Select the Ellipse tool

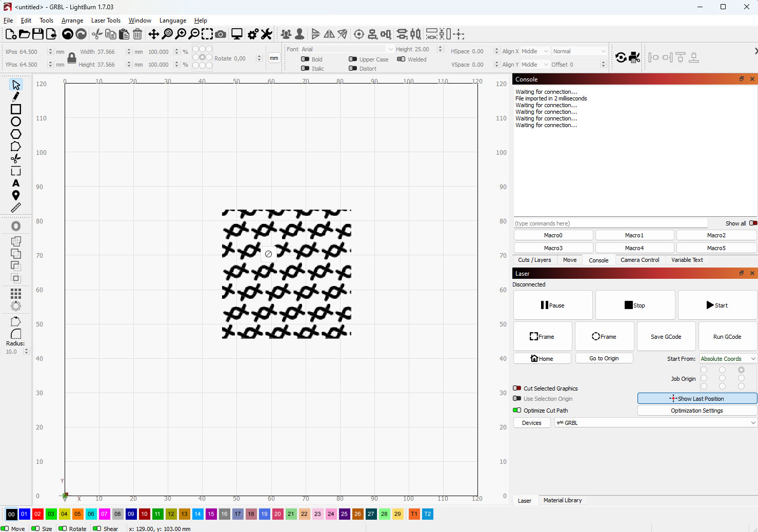pyautogui.click(x=16, y=121)
